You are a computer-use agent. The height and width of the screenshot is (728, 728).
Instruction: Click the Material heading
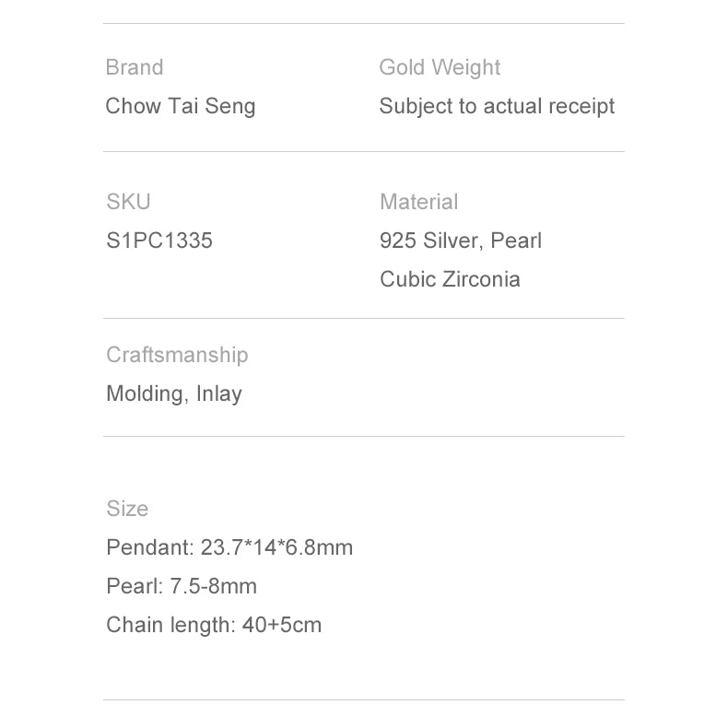418,202
